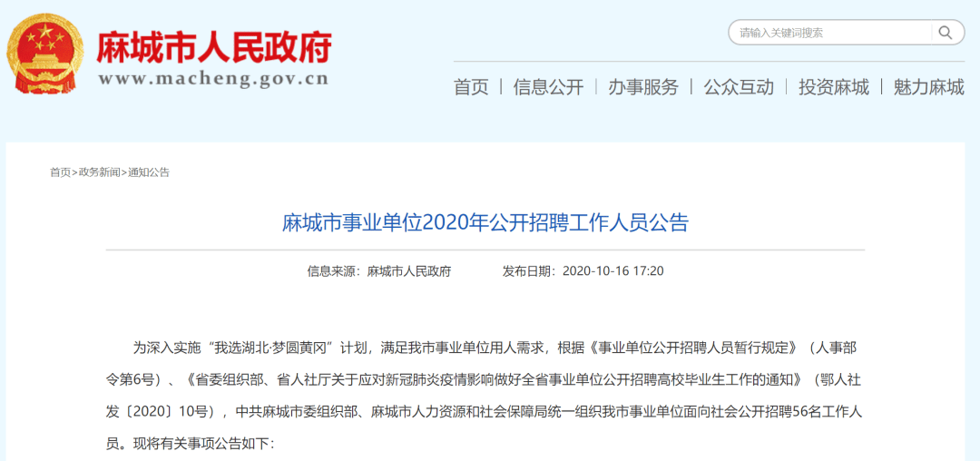This screenshot has height=461, width=980.
Task: Visit the 魅力麻城 navigation section
Action: coord(929,87)
